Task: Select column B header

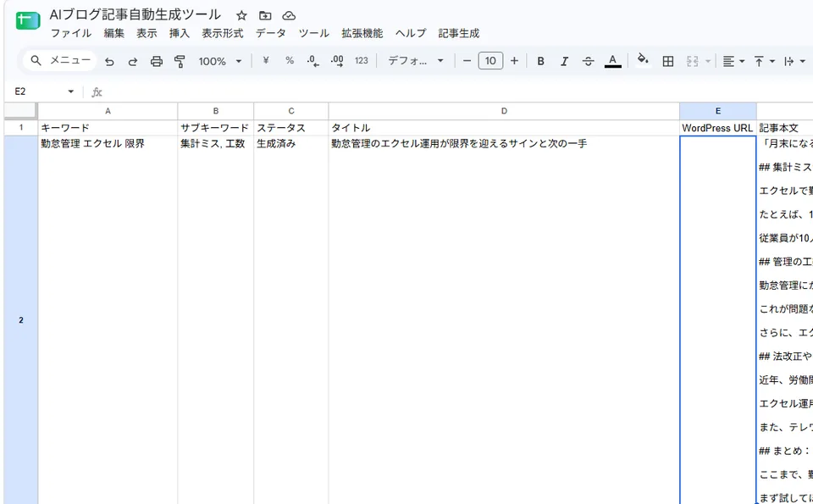Action: 216,111
